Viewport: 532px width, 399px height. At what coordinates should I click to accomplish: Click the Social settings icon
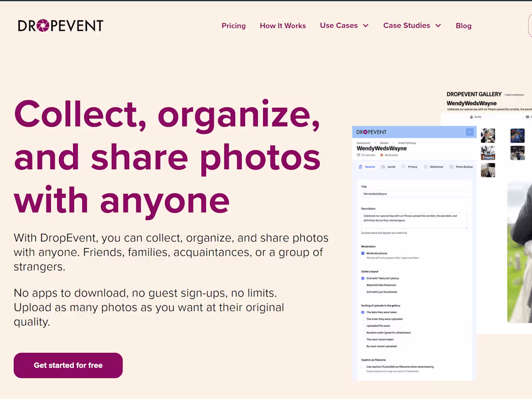click(383, 167)
